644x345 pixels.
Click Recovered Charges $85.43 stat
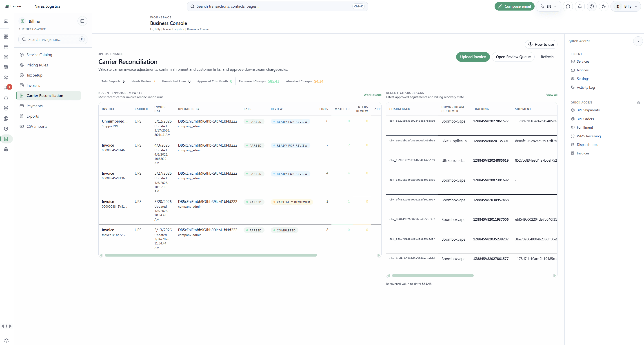click(x=259, y=81)
